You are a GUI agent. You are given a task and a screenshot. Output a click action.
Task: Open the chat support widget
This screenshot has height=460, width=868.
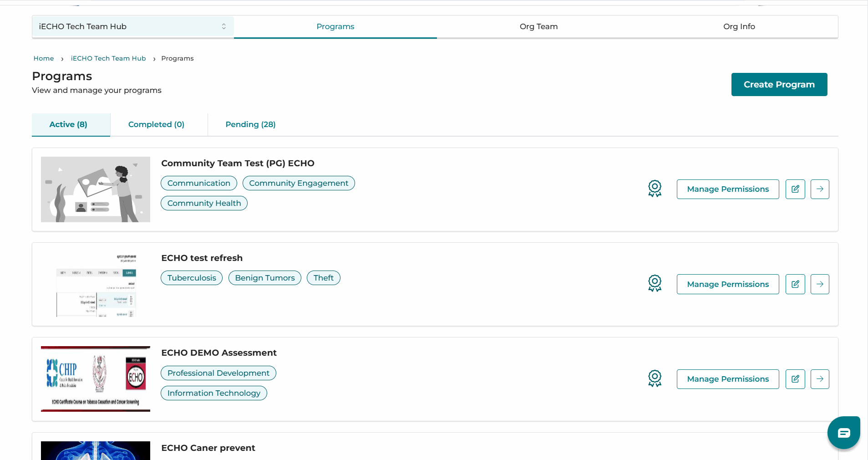844,433
